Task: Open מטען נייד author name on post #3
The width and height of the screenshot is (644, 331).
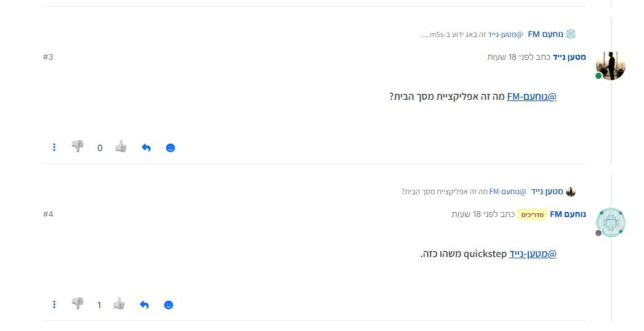Action: tap(570, 57)
